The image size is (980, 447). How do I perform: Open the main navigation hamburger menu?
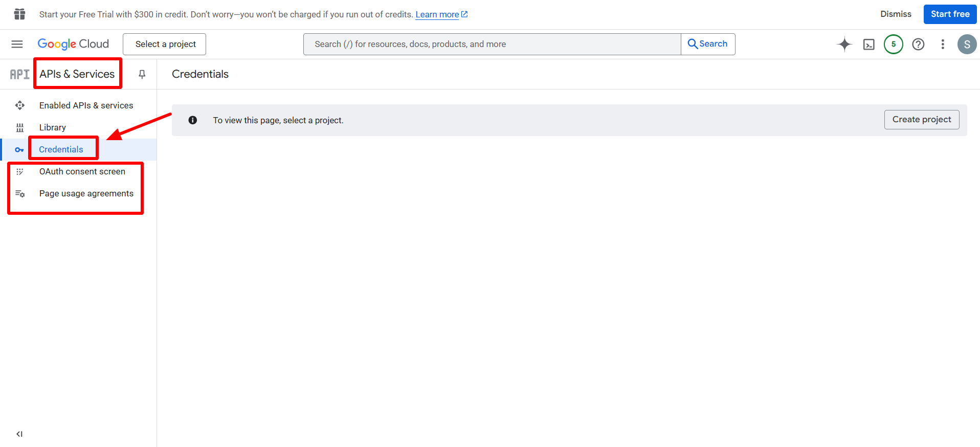[x=17, y=44]
